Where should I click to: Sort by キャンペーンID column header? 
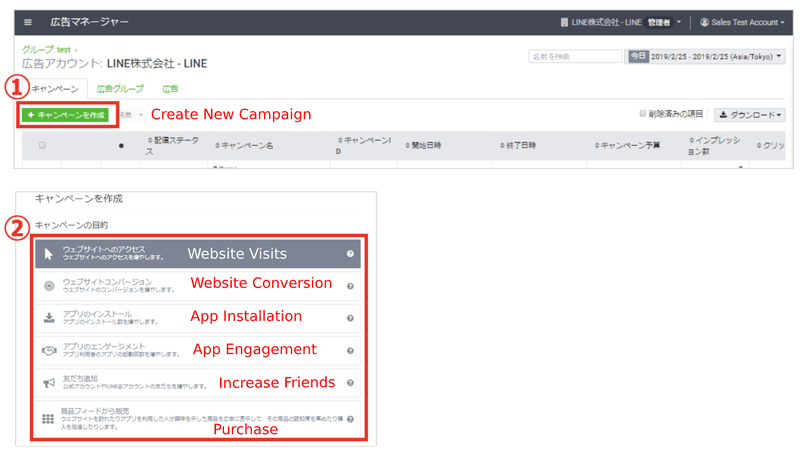[364, 145]
